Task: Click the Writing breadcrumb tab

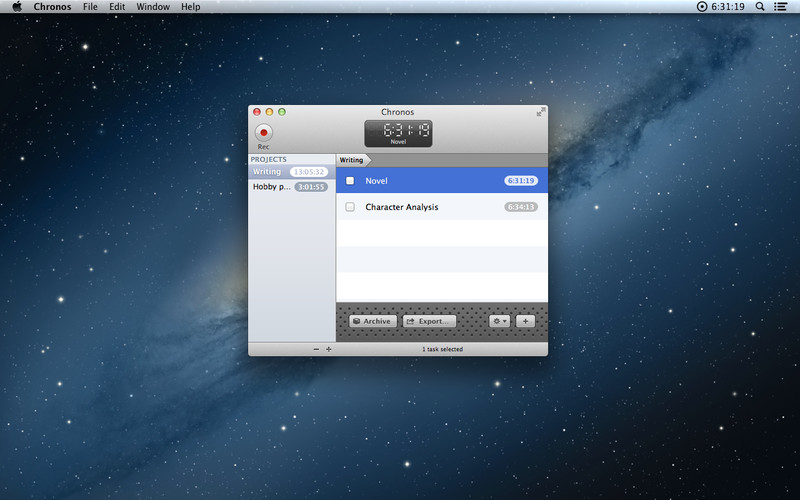Action: 352,160
